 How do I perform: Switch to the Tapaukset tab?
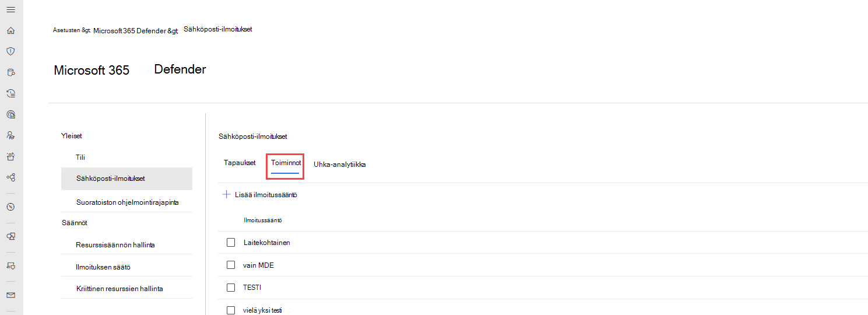point(240,163)
